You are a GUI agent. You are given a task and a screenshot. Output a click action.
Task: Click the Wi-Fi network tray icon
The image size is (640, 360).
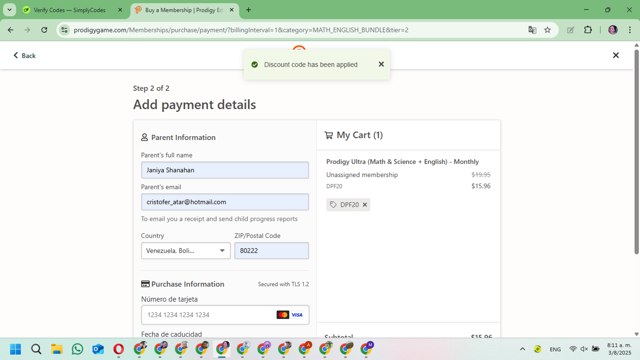click(573, 349)
